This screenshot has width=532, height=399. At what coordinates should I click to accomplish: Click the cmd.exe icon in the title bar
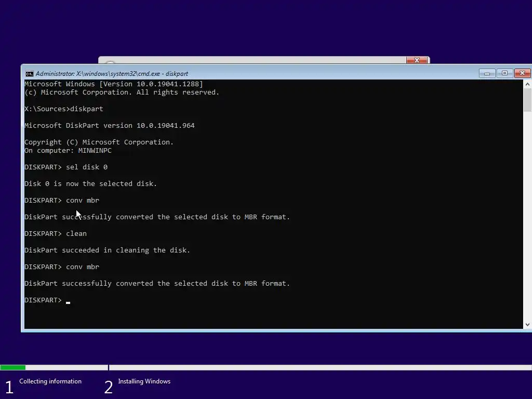30,74
